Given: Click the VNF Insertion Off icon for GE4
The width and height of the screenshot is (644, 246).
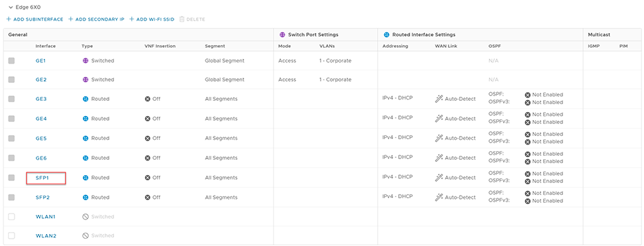Looking at the screenshot, I should (x=148, y=119).
